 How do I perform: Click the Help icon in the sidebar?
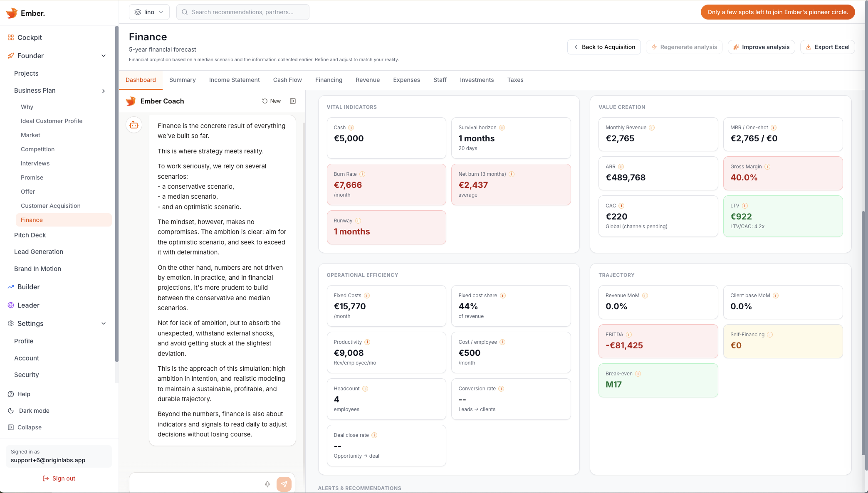(x=10, y=394)
